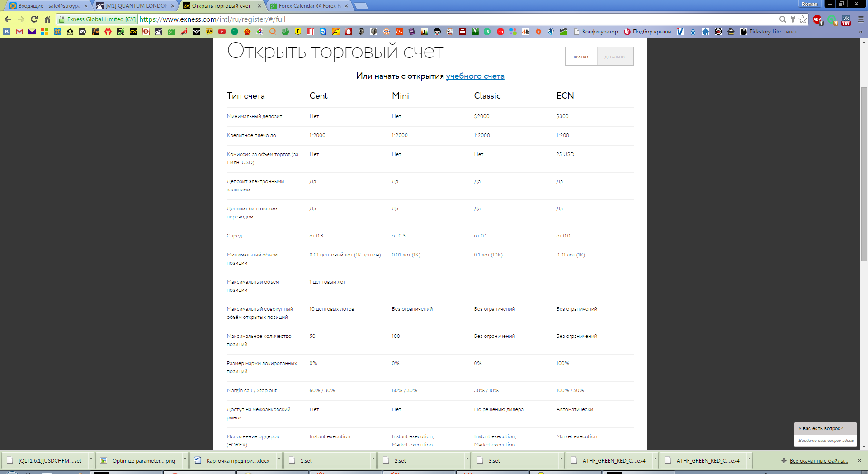Open a new browser tab
The image size is (868, 474).
pos(361,6)
